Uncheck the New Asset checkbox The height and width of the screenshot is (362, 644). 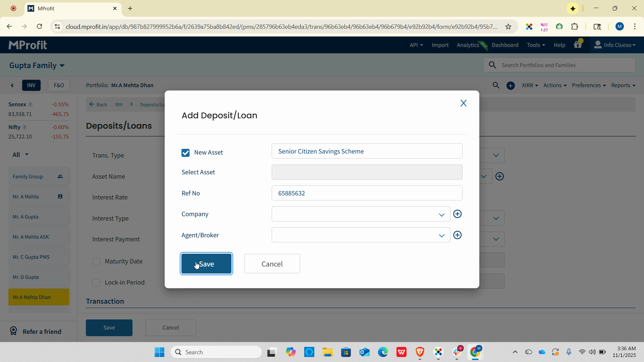pyautogui.click(x=185, y=153)
